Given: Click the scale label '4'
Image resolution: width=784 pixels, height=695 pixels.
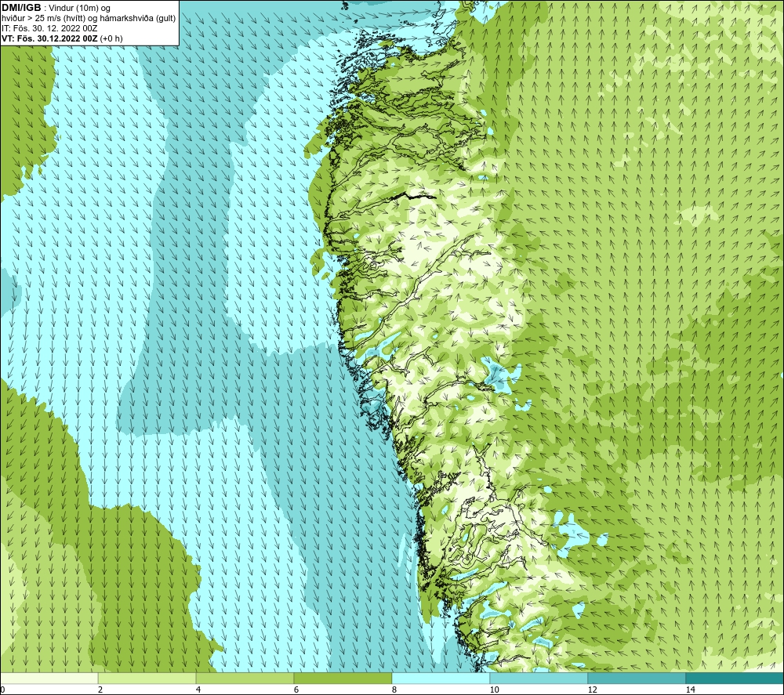Looking at the screenshot, I should (x=198, y=690).
